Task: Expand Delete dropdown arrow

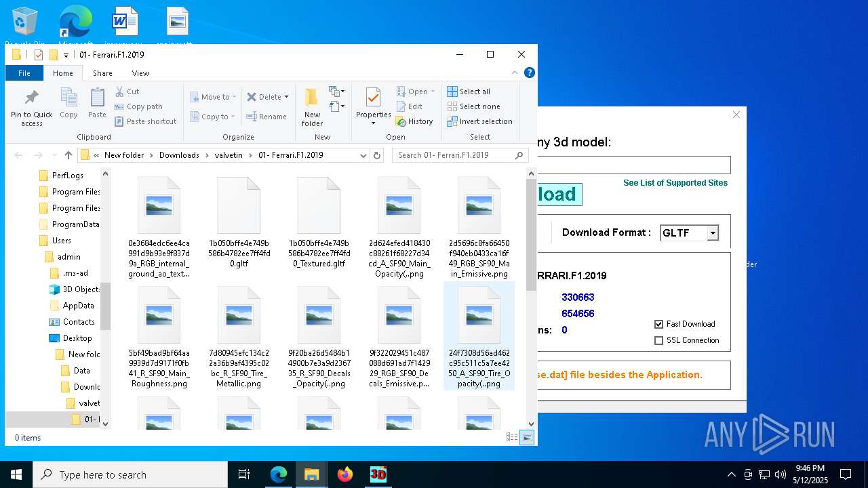Action: point(286,97)
